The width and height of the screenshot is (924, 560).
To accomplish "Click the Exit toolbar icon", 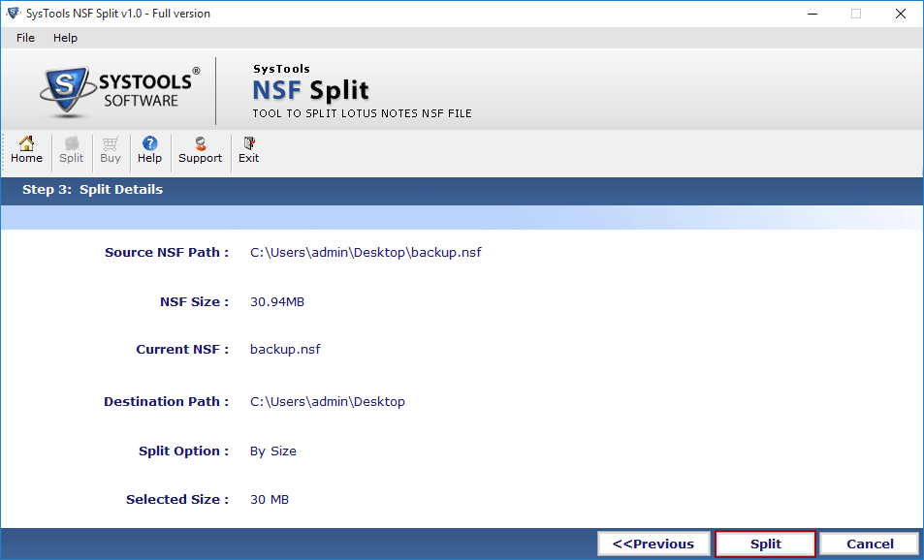I will pyautogui.click(x=248, y=150).
